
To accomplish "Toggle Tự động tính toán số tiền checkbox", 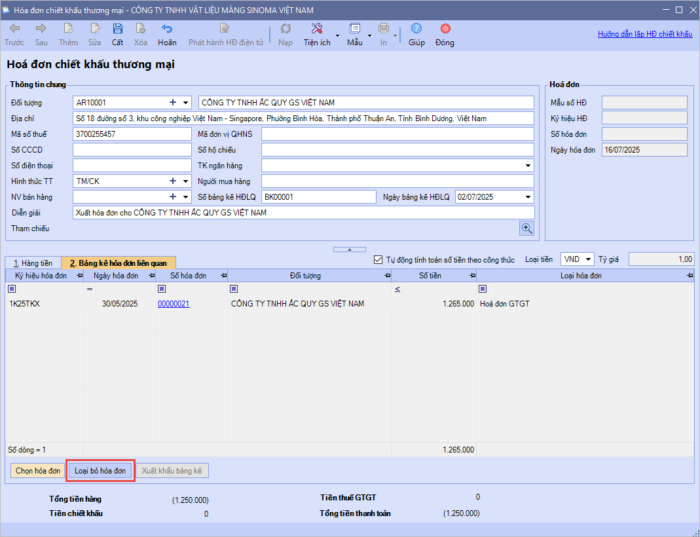I will pyautogui.click(x=377, y=258).
